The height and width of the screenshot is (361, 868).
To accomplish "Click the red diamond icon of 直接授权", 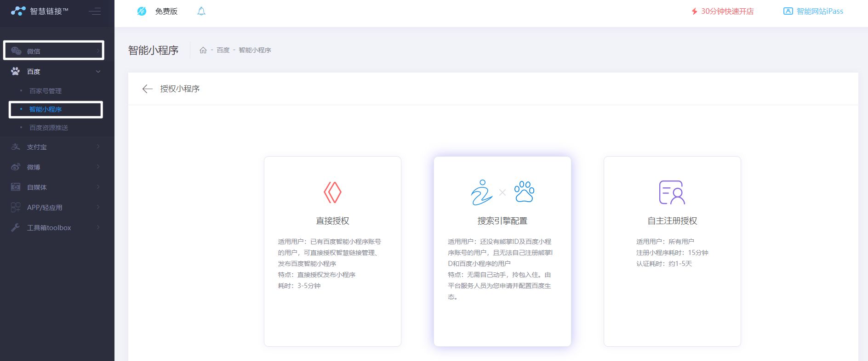I will tap(332, 192).
